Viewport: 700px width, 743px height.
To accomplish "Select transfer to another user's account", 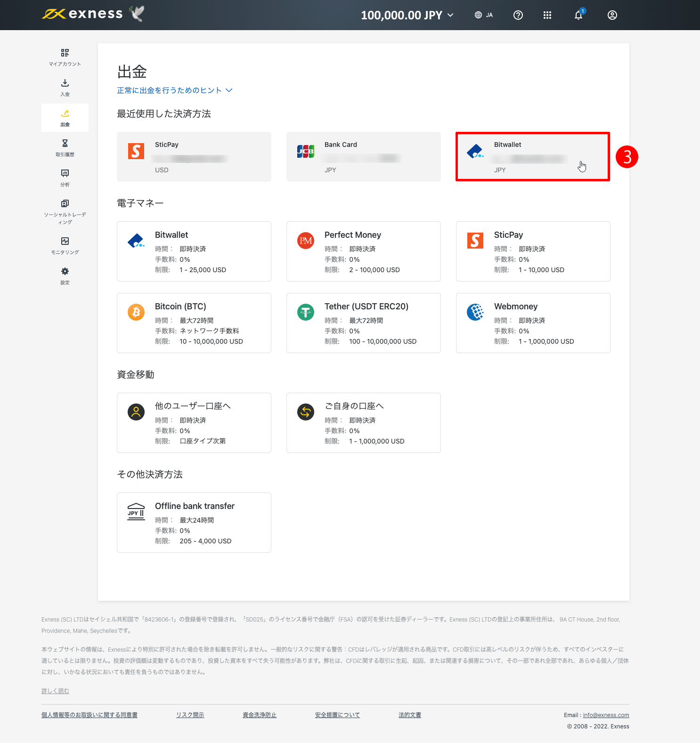I will tap(194, 423).
